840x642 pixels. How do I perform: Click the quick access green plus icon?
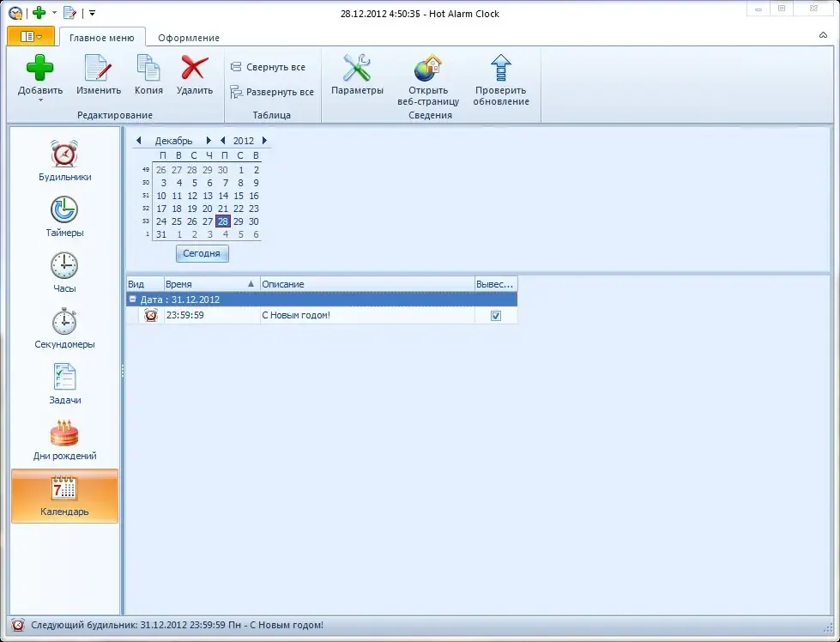pos(39,12)
